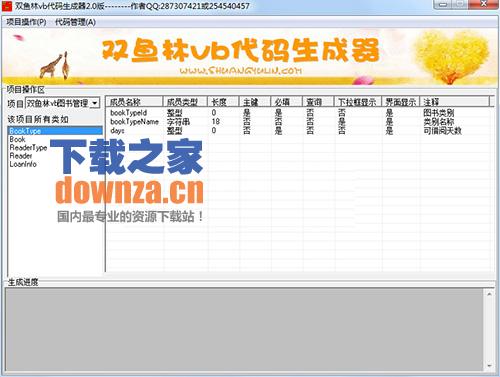Viewport: 500px width, 377px height.
Task: Select ReaderType in the class list
Action: 55,148
